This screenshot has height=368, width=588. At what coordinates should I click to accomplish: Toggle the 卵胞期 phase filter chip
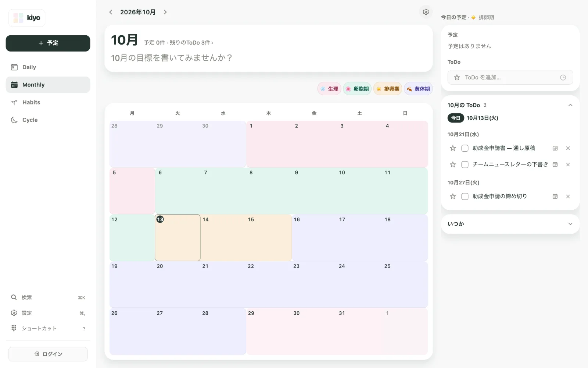(x=357, y=89)
